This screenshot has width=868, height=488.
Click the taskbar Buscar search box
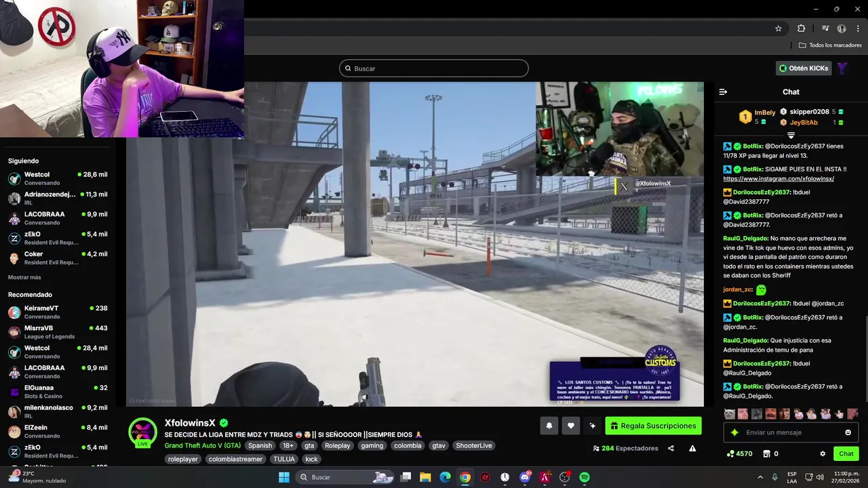coord(345,477)
